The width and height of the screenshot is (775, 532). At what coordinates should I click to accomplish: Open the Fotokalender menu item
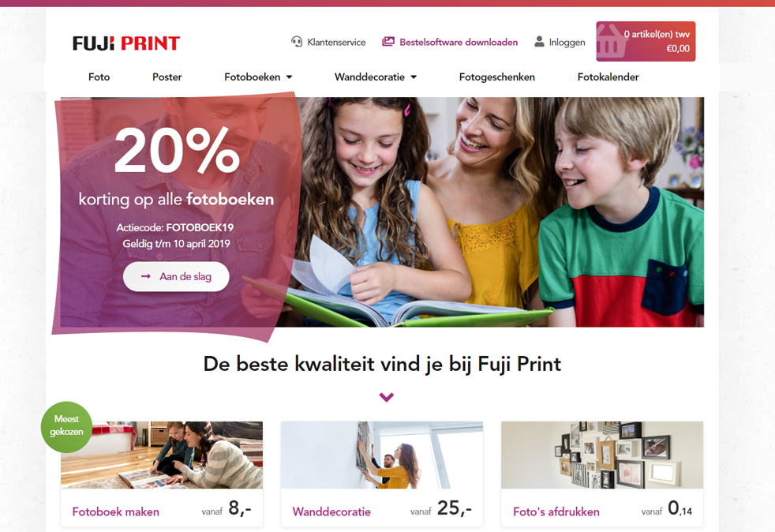point(608,77)
